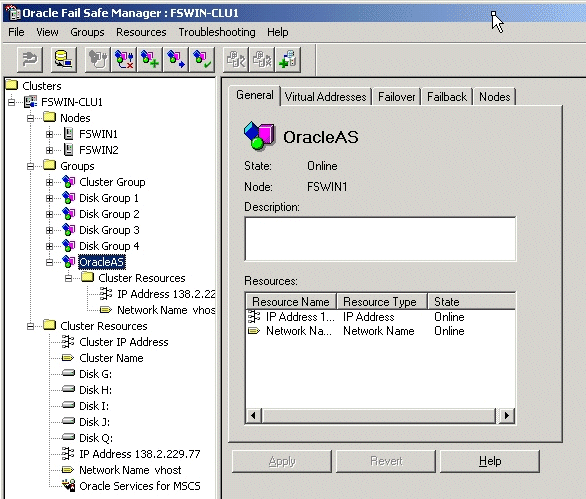Click the add resource icon with green plus
This screenshot has height=499, width=586.
[x=288, y=59]
